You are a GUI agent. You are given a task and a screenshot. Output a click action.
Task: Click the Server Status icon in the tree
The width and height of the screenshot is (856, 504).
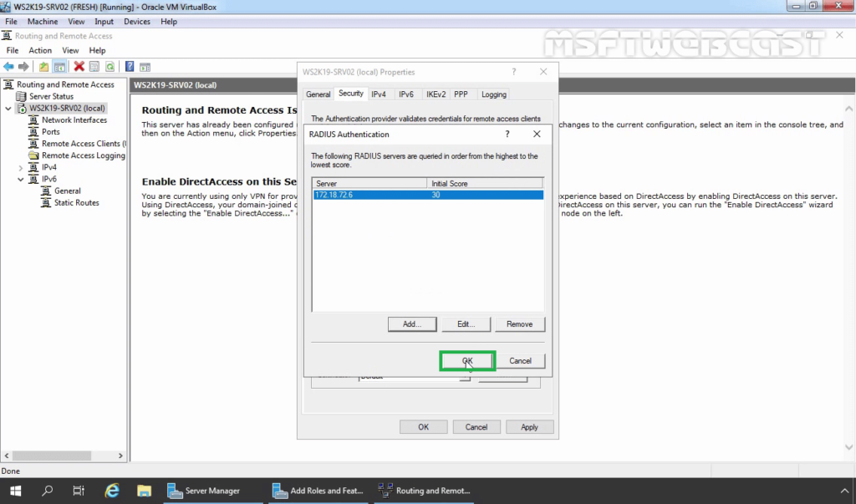21,96
